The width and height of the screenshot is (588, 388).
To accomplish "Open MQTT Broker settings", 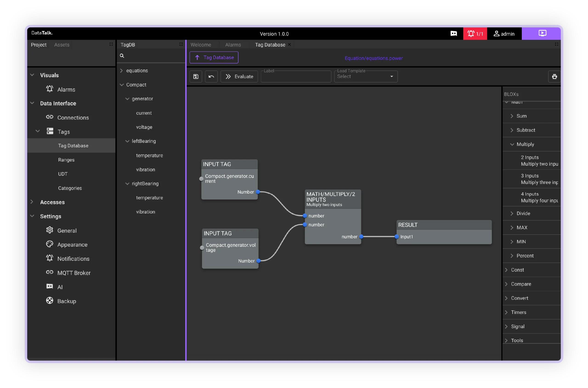I will pos(74,273).
